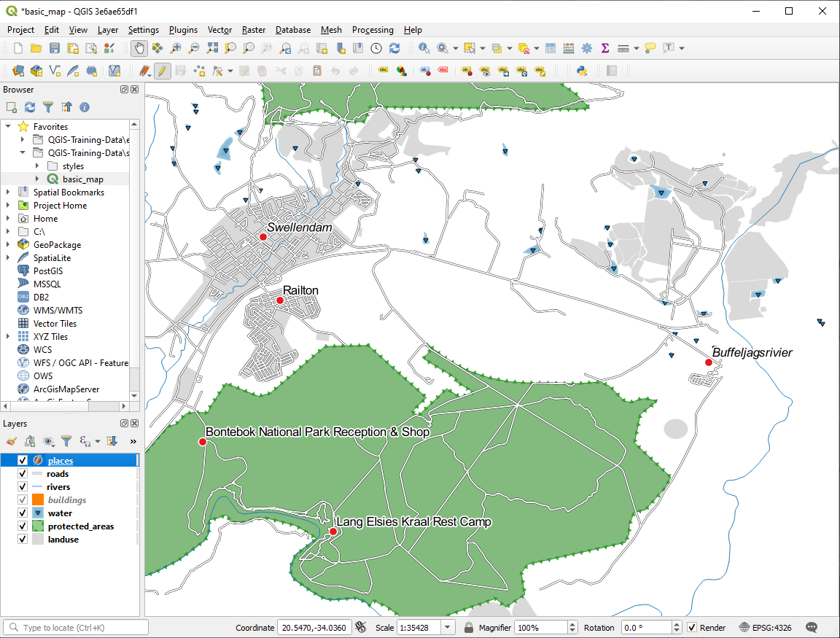840x638 pixels.
Task: Open the Processing menu
Action: click(x=372, y=30)
